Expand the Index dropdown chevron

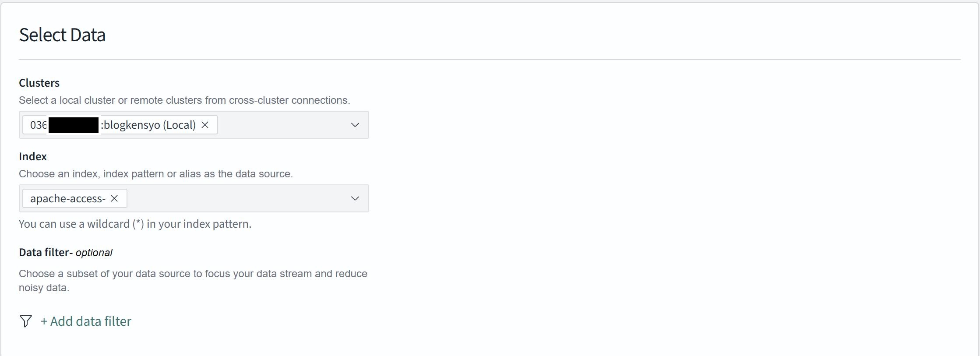point(355,198)
